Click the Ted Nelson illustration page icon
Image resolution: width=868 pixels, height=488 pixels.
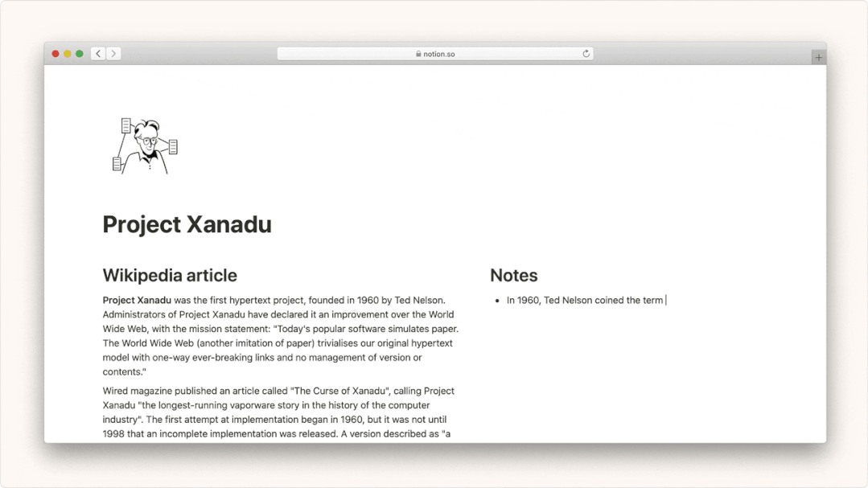click(145, 146)
